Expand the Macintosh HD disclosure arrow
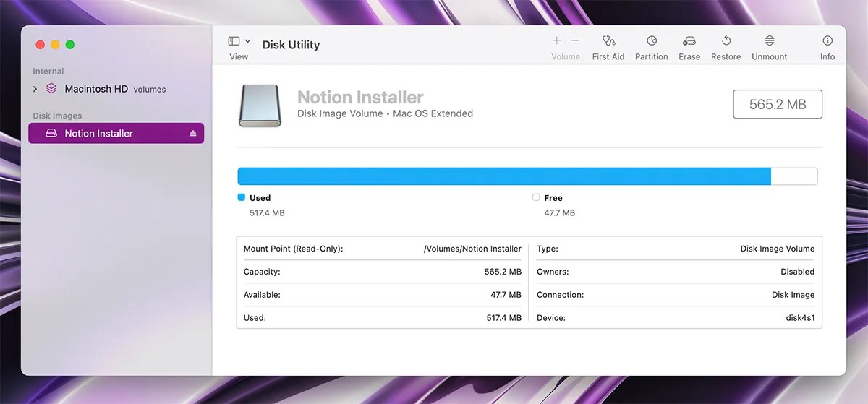 coord(35,89)
